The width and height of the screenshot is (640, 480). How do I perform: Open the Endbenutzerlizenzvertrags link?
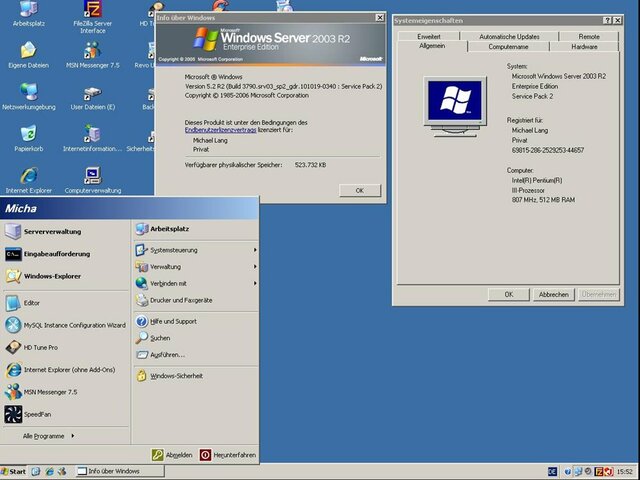220,130
